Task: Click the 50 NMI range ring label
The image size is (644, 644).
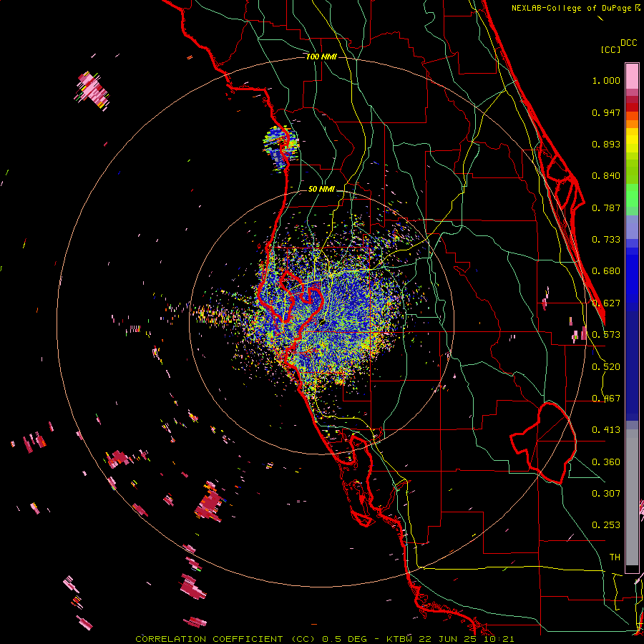Action: click(321, 190)
